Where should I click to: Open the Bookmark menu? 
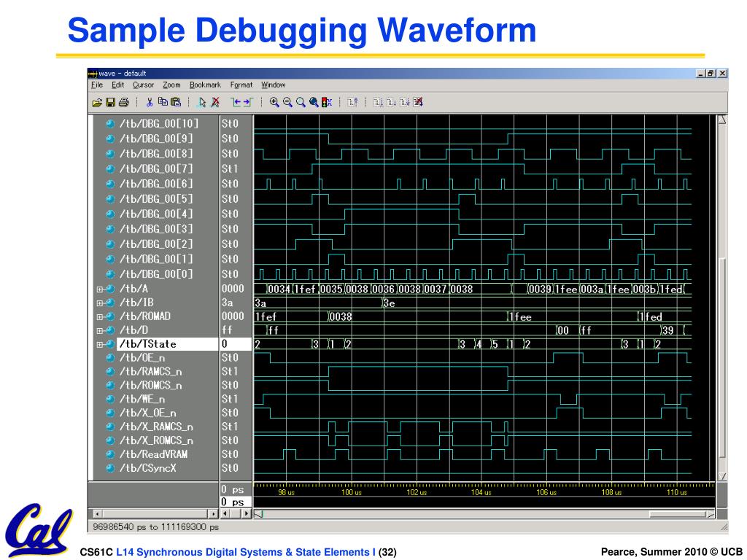tap(205, 85)
